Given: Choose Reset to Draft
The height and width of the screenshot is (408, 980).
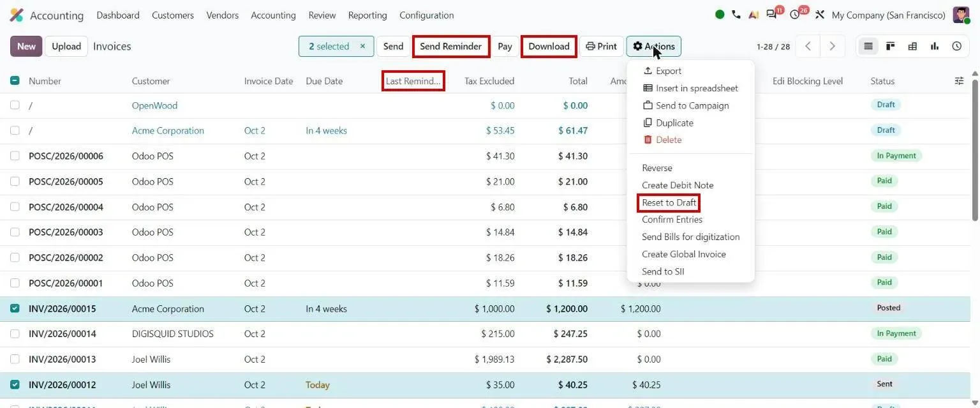Looking at the screenshot, I should pos(669,202).
